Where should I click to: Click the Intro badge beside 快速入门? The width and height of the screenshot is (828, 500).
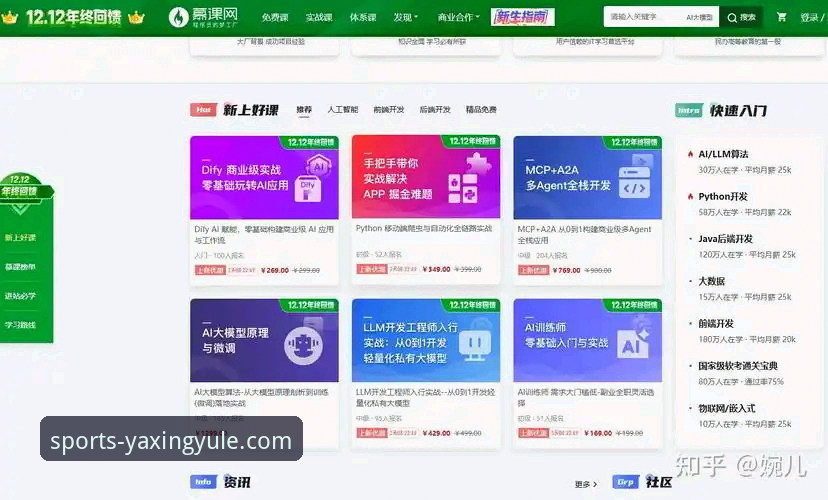pos(689,110)
